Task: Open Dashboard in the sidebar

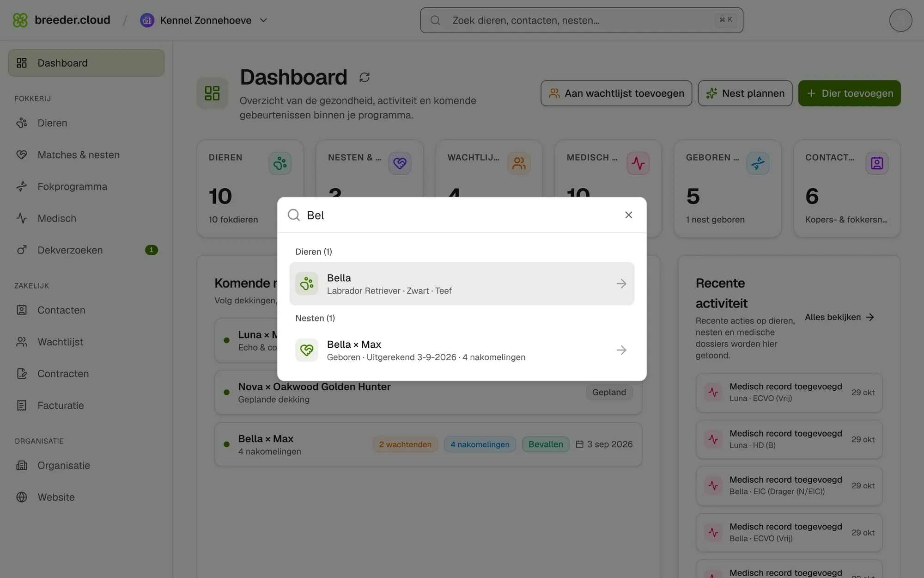Action: 86,63
